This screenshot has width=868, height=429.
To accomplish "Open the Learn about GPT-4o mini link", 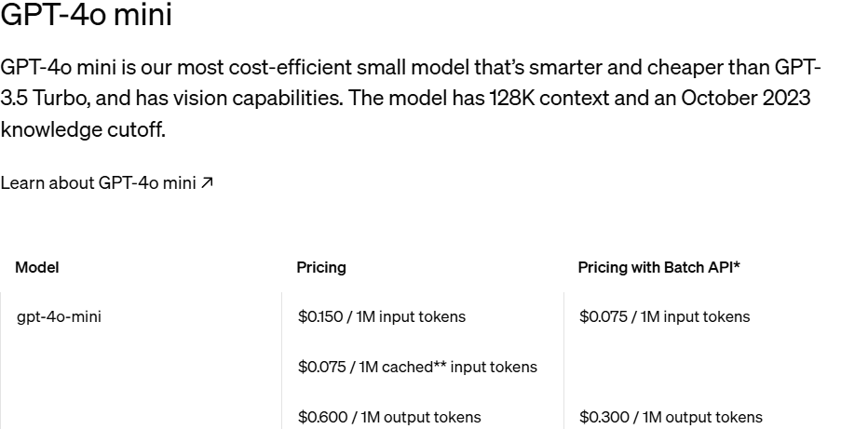I will (x=98, y=182).
